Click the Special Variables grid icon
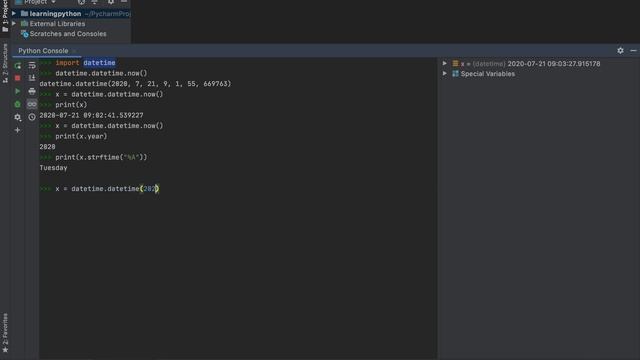This screenshot has height=360, width=640. coord(455,74)
